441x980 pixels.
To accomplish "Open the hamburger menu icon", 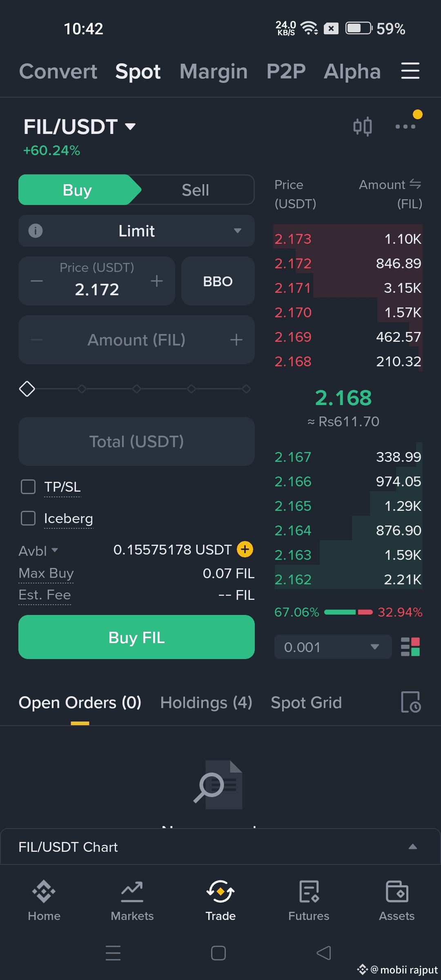I will pos(410,71).
